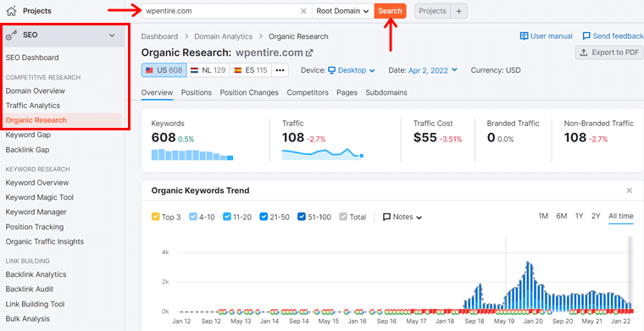Click the Projects button in top bar
Viewport: 644px width, 331px height.
pos(432,11)
